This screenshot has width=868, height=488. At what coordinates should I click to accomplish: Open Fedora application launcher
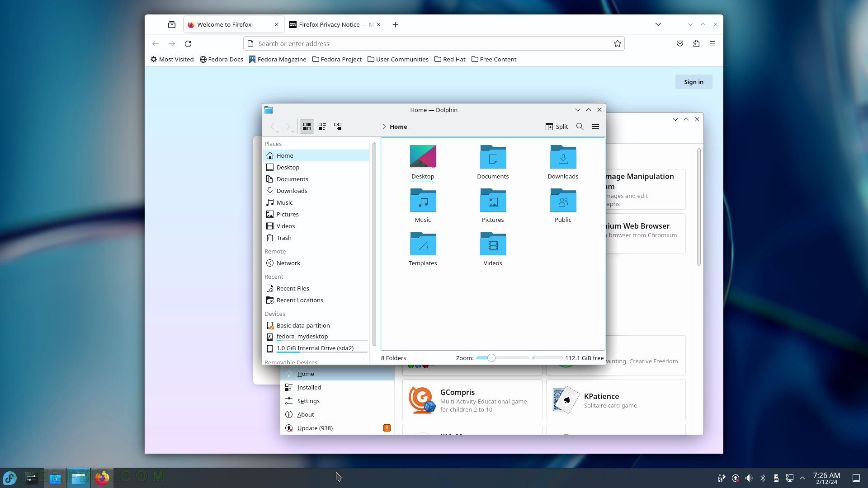tap(10, 478)
